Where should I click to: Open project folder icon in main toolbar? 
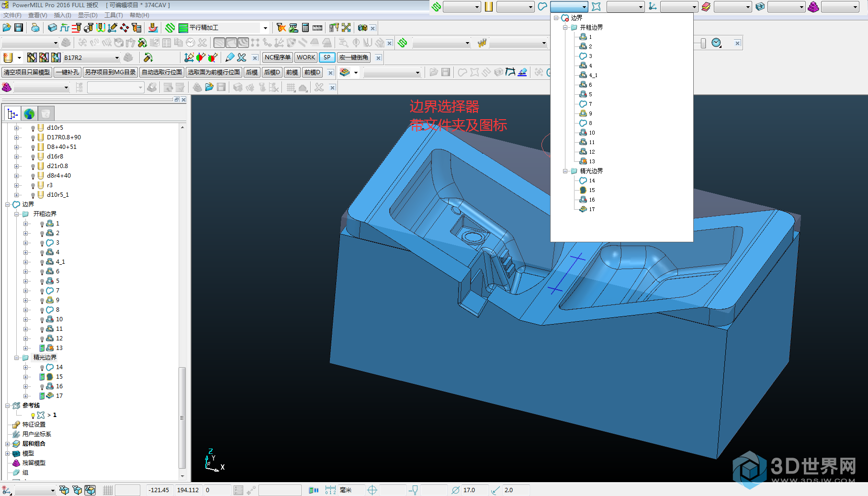[x=7, y=28]
